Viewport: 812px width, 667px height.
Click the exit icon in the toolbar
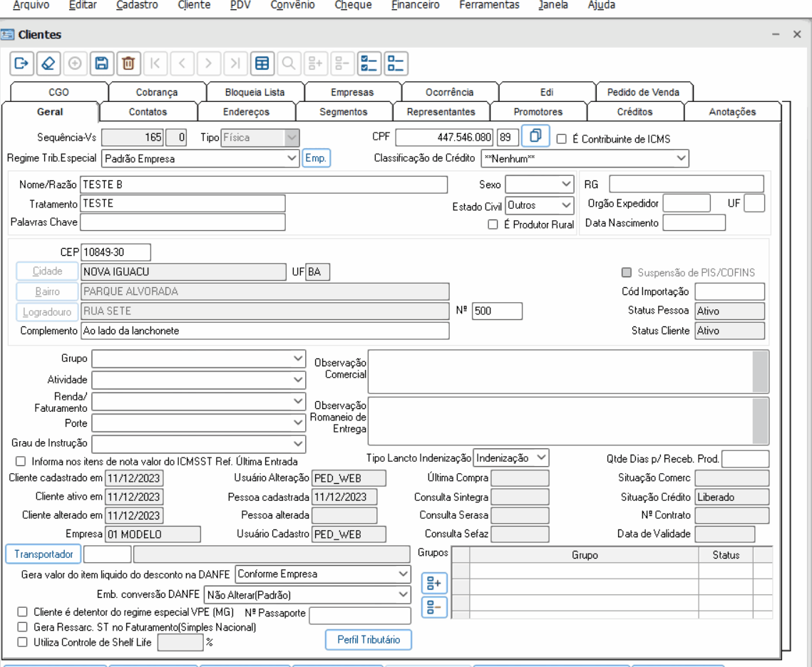[x=21, y=63]
